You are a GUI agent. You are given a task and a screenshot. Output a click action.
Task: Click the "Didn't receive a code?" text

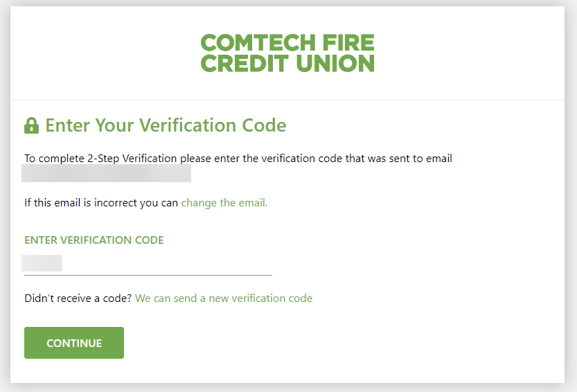78,299
